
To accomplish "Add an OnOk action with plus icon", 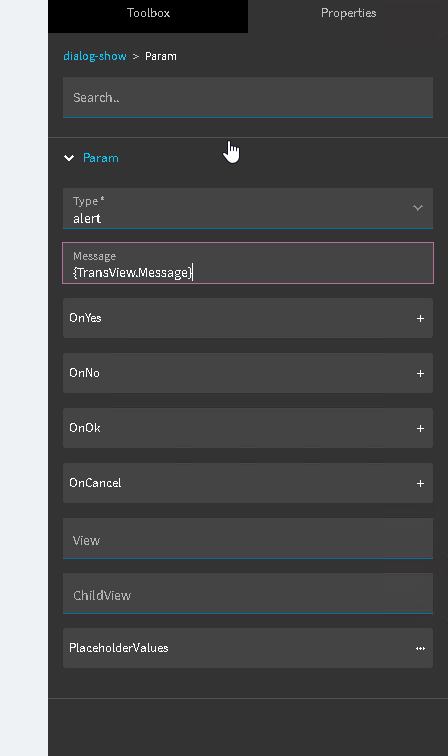I will coord(420,428).
